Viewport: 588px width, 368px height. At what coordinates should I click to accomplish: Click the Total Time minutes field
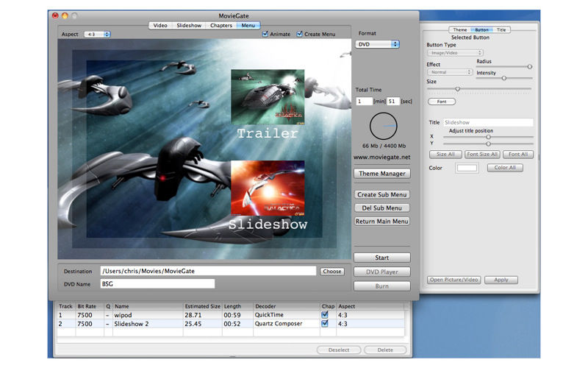(x=364, y=102)
